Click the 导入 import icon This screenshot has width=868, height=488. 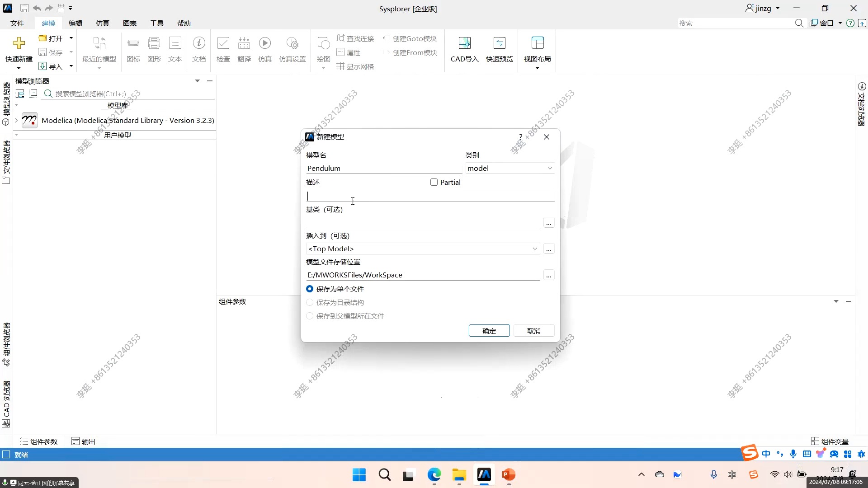tap(42, 66)
